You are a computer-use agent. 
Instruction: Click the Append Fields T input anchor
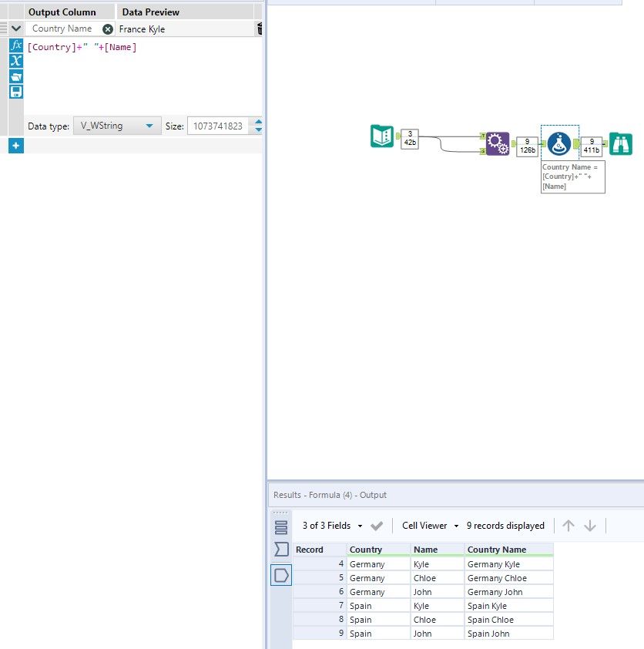483,136
